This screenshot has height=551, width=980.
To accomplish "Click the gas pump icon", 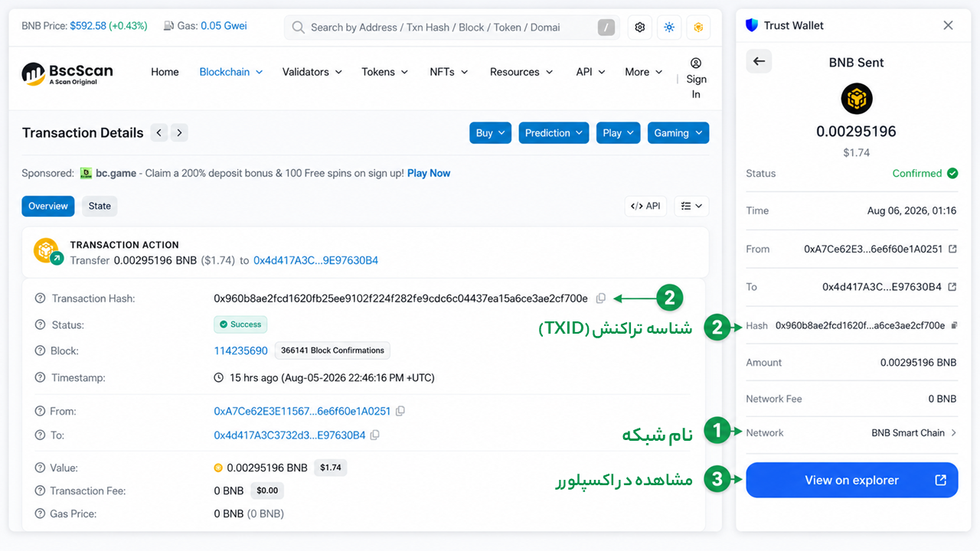I will (168, 26).
